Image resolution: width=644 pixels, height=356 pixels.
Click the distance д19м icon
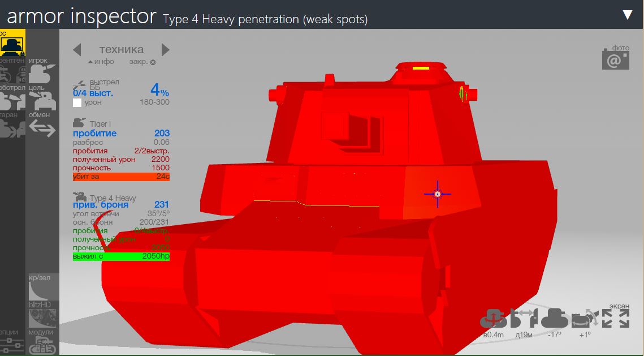[x=524, y=320]
